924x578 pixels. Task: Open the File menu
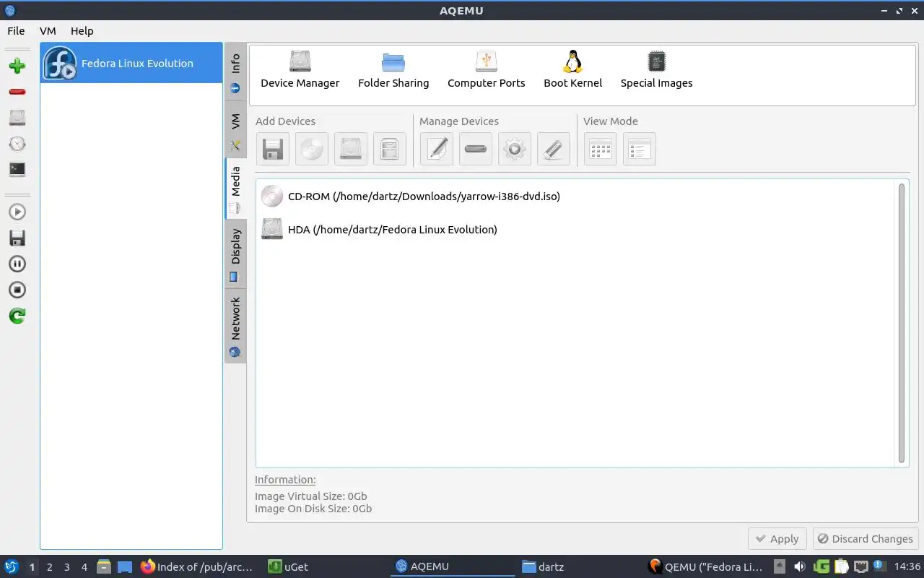pyautogui.click(x=16, y=31)
